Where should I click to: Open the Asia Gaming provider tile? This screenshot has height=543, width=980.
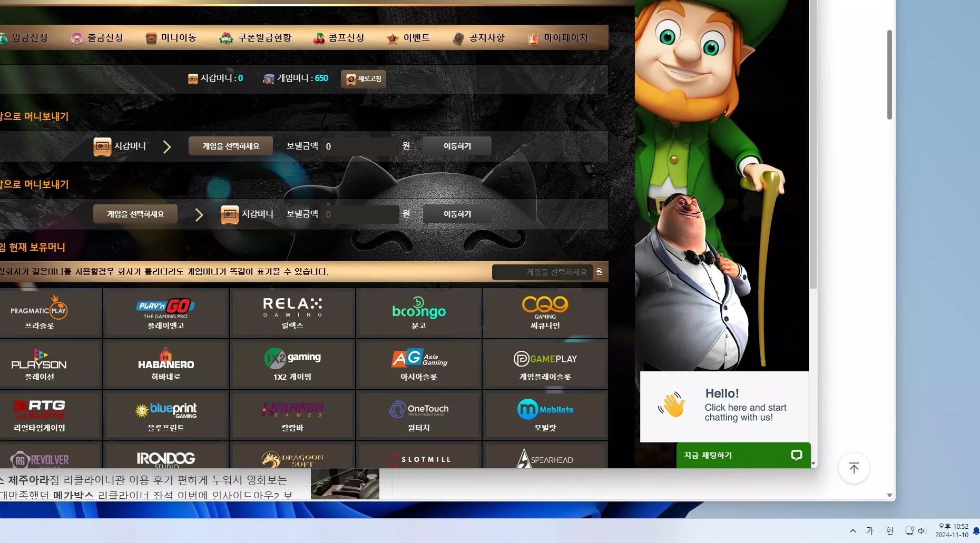[419, 364]
